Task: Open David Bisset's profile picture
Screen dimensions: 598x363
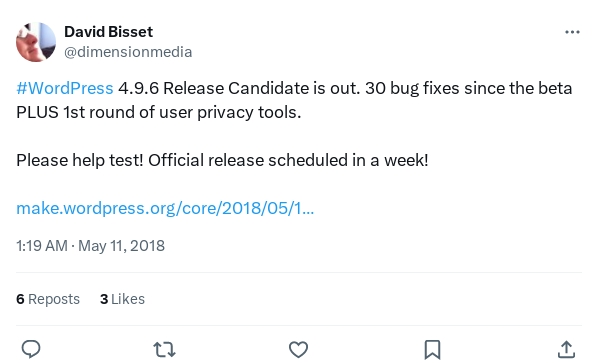Action: pyautogui.click(x=36, y=42)
